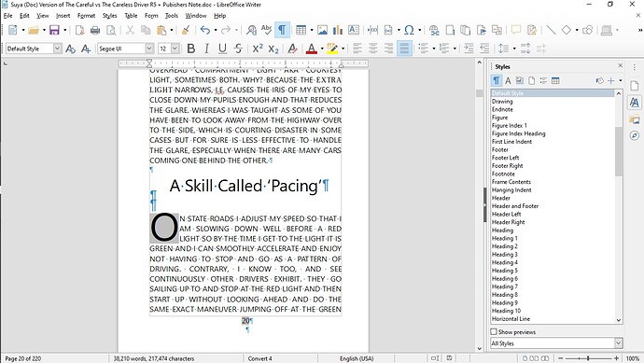The image size is (644, 363).
Task: Click the 100% zoom level value
Action: tap(633, 358)
